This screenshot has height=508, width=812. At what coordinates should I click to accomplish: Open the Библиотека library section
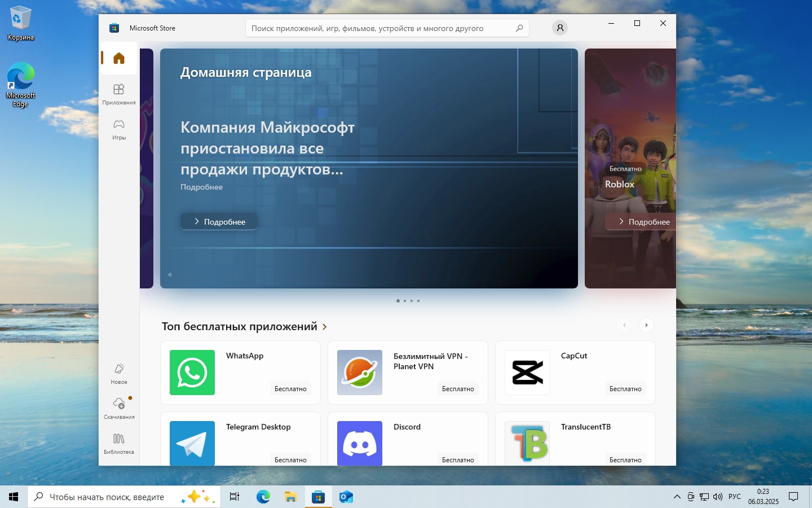tap(119, 443)
